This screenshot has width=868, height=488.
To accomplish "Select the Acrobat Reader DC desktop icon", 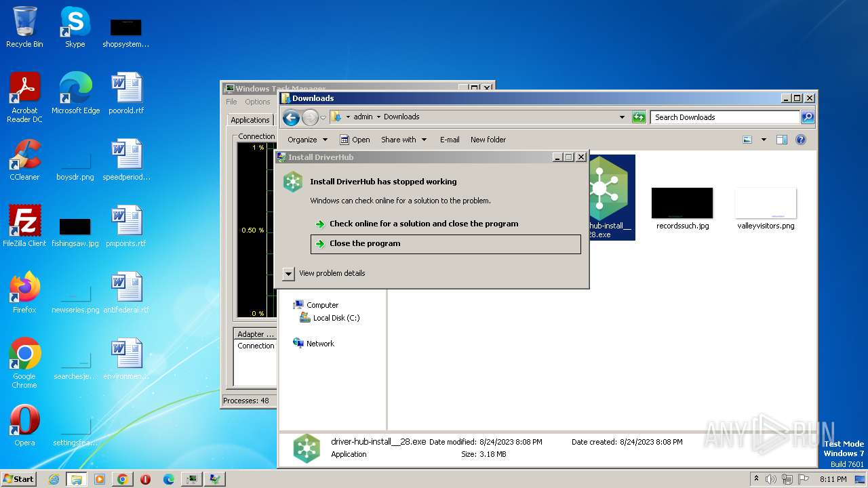I will [24, 97].
